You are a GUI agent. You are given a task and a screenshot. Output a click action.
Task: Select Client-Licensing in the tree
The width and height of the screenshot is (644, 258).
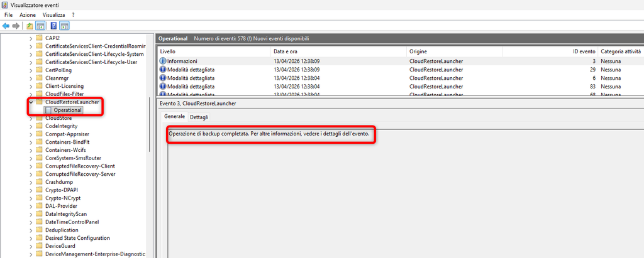(65, 86)
